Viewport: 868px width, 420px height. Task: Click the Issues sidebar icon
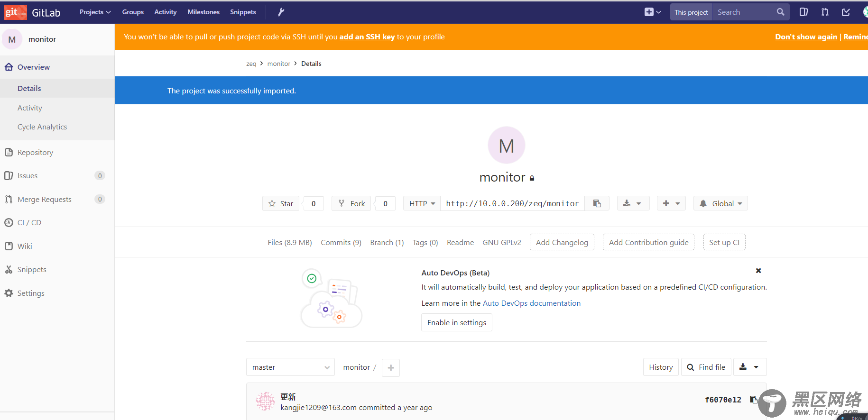coord(9,176)
